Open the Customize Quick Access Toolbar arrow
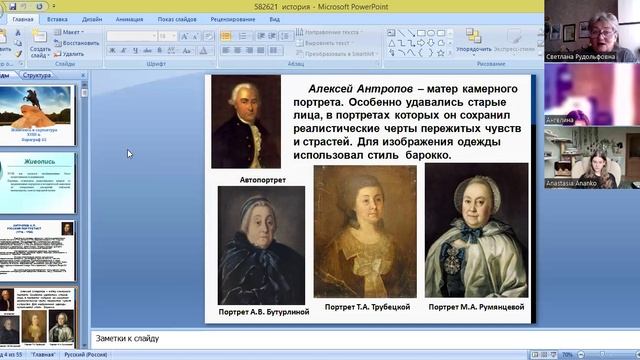The image size is (640, 360). point(53,6)
